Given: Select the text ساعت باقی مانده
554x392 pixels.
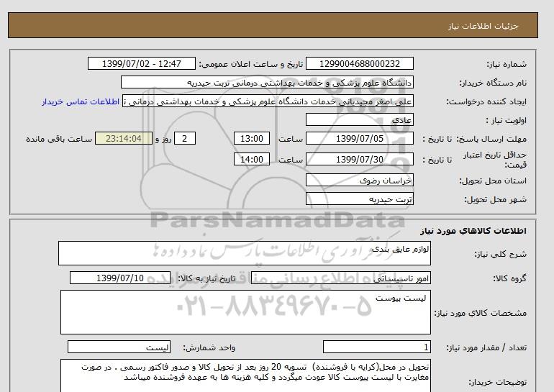Looking at the screenshot, I should click(x=59, y=139).
